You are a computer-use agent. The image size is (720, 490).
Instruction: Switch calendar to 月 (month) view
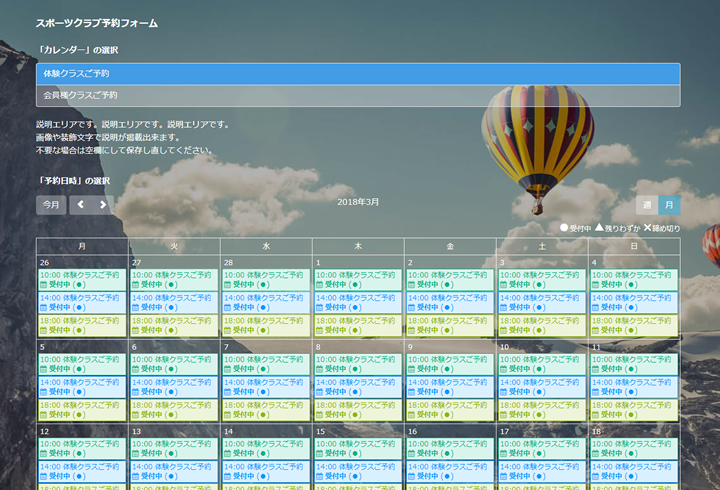pos(669,205)
